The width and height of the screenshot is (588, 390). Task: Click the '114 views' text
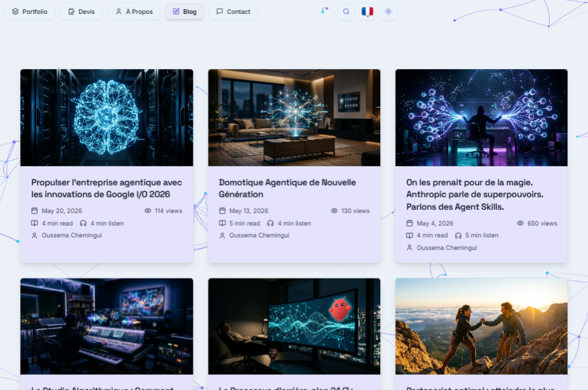click(169, 211)
